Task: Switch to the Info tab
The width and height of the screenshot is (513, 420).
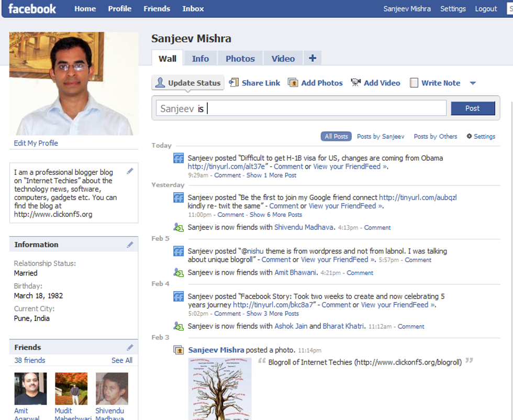Action: 200,59
